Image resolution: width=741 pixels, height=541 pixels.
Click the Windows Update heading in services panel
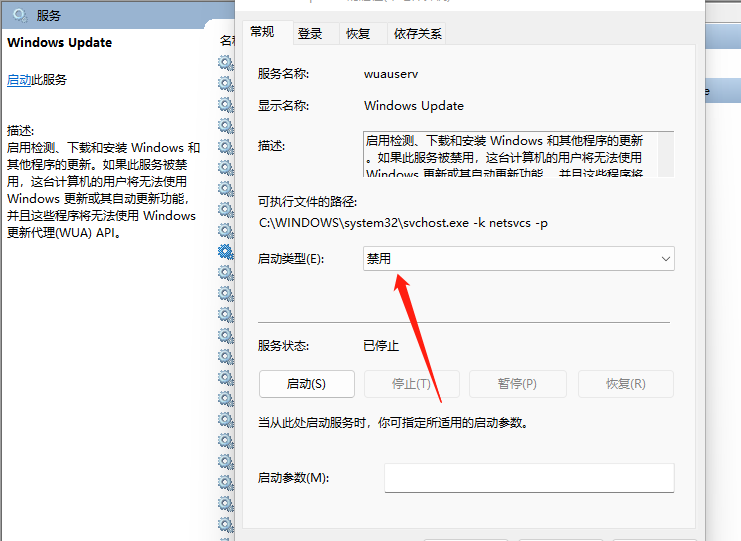click(x=60, y=43)
